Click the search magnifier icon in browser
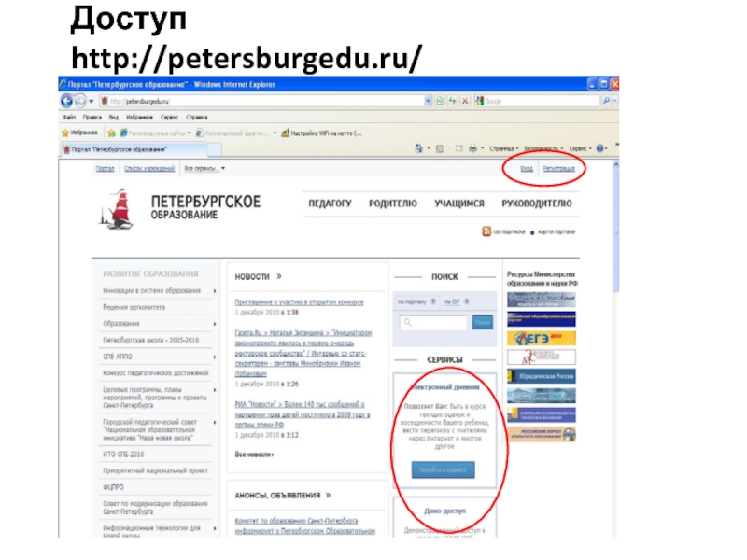Viewport: 747px width, 560px height. tap(606, 101)
